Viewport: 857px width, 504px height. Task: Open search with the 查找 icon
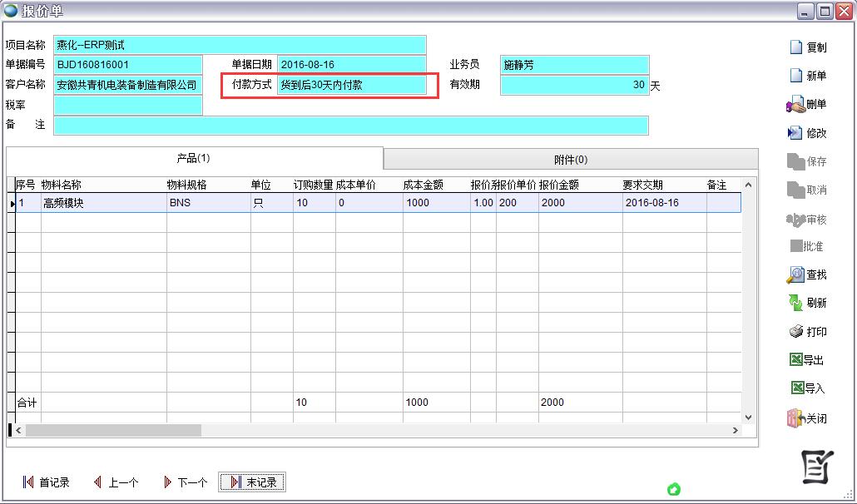coord(795,274)
